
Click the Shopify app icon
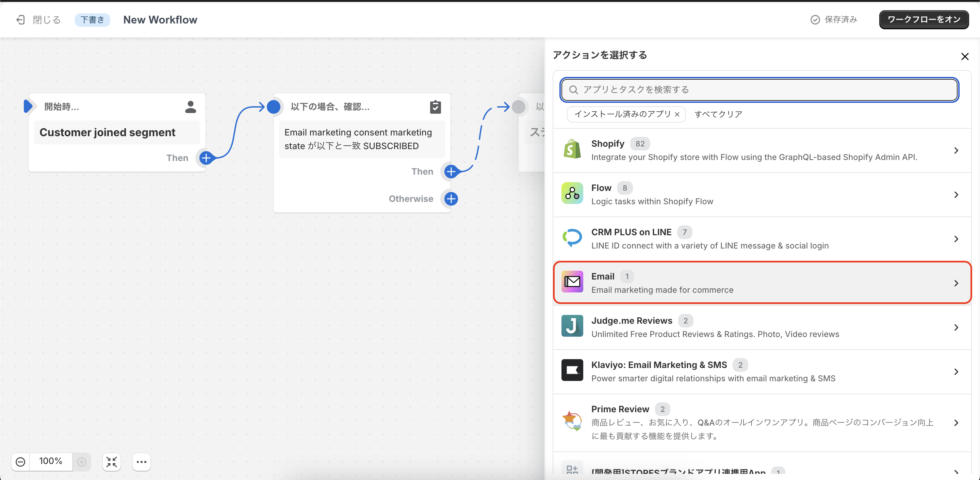(x=572, y=149)
